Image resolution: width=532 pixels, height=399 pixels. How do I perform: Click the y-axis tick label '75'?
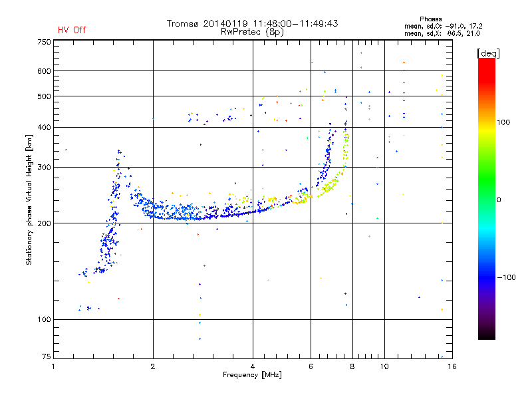[47, 356]
